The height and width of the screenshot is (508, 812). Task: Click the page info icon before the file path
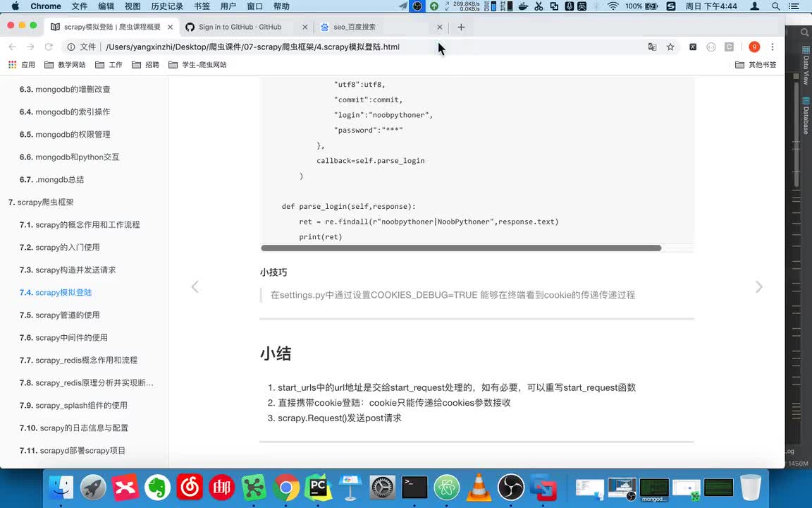click(71, 47)
